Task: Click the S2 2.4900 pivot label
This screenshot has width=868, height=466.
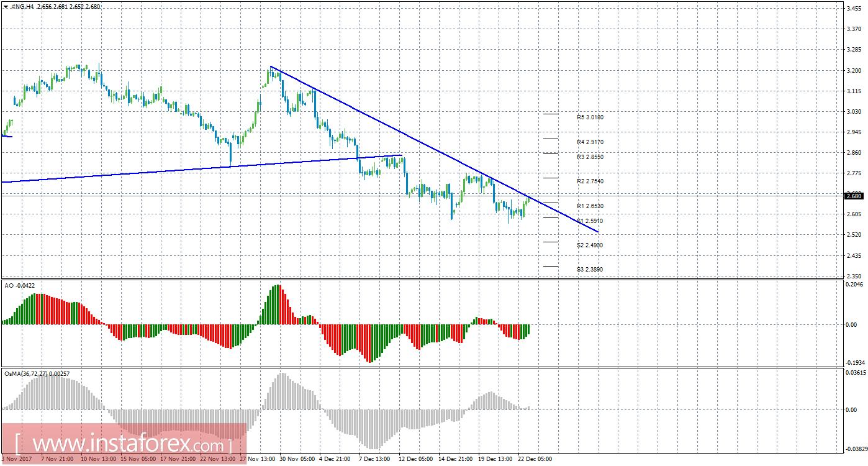Action: pyautogui.click(x=590, y=245)
